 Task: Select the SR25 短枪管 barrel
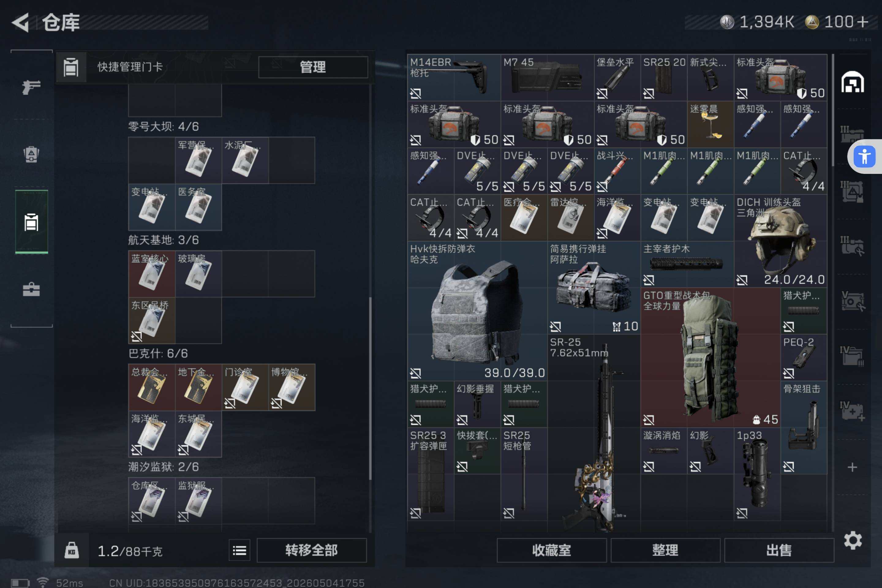coord(524,474)
